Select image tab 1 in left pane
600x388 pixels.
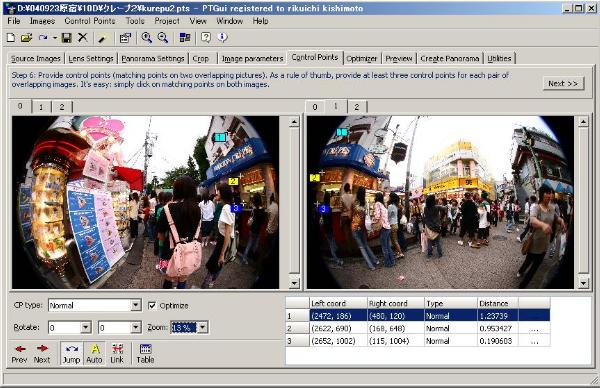[x=41, y=107]
